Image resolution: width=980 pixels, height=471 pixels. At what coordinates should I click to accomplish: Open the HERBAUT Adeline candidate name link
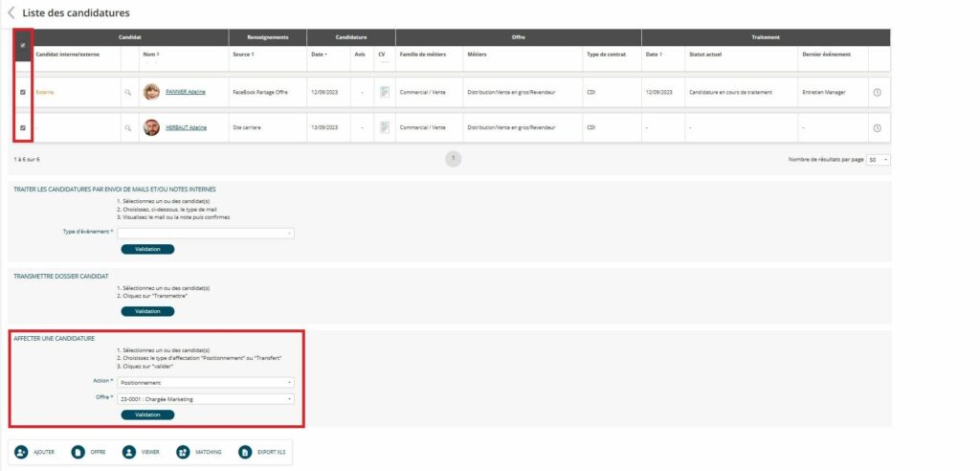coord(186,127)
